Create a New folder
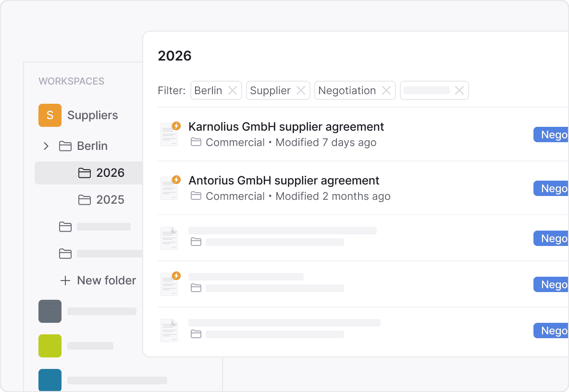 tap(106, 281)
